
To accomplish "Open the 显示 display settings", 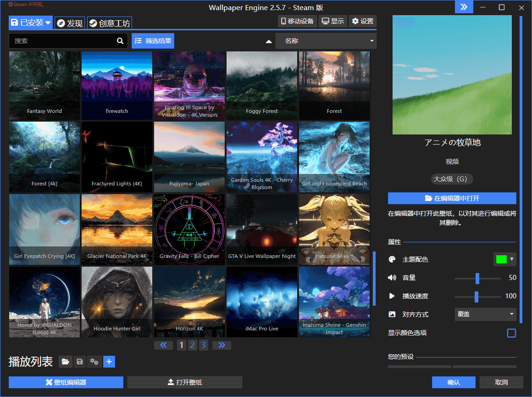I will [x=333, y=21].
